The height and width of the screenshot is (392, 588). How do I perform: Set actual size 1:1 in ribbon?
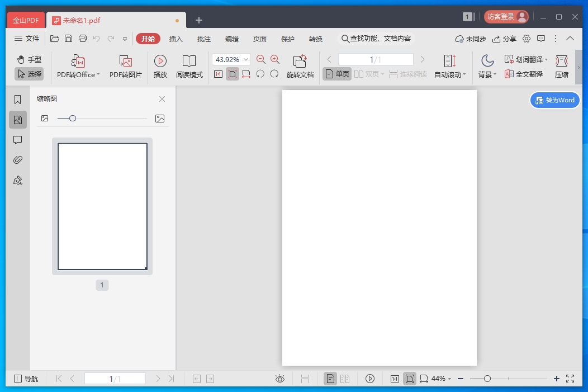(x=218, y=74)
